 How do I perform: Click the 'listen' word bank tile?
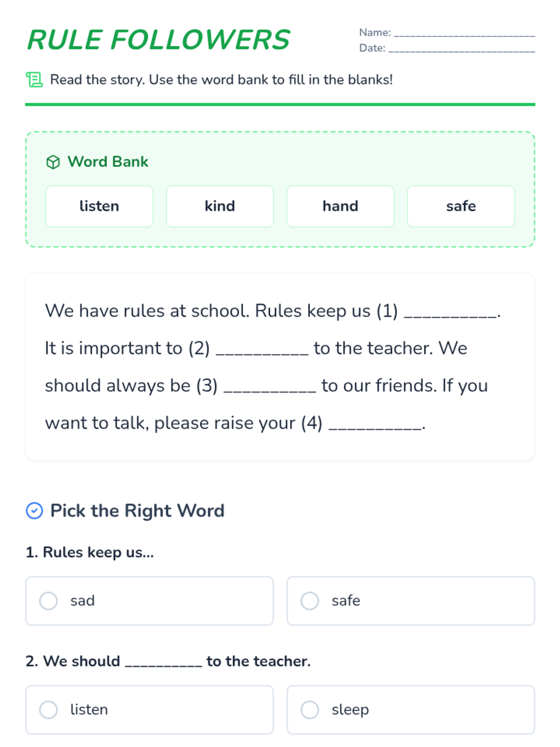[x=99, y=206]
